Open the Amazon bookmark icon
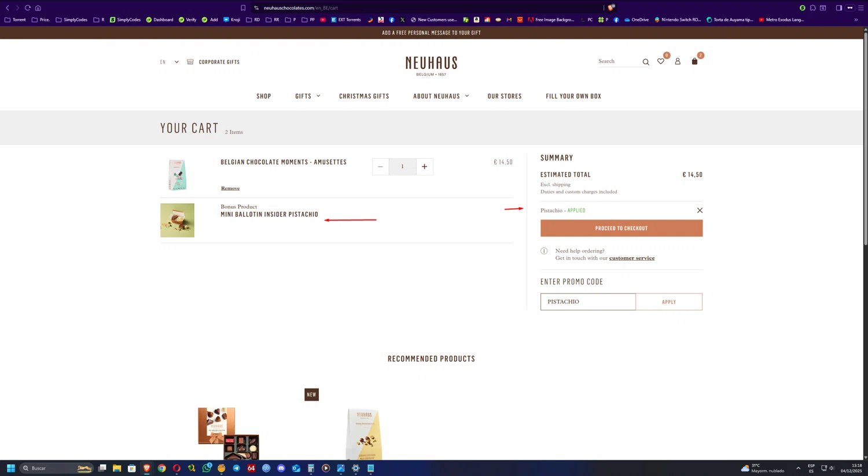The width and height of the screenshot is (868, 476). (476, 20)
